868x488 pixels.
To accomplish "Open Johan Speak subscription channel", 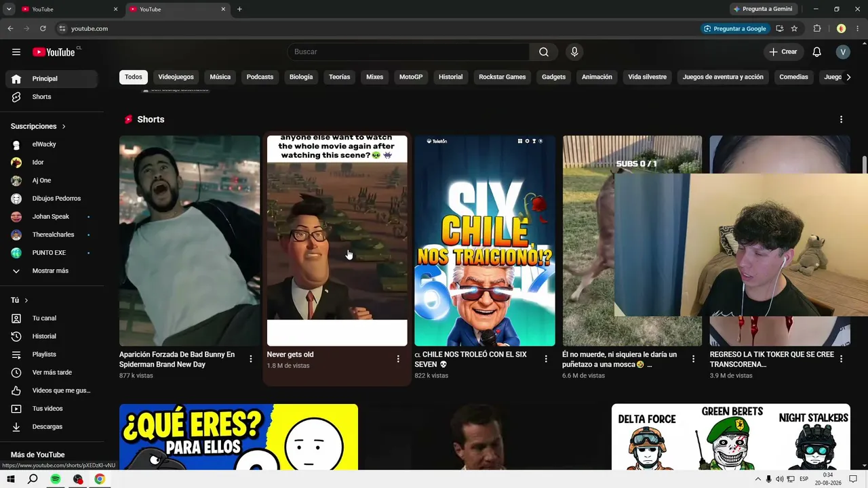I will pos(52,217).
